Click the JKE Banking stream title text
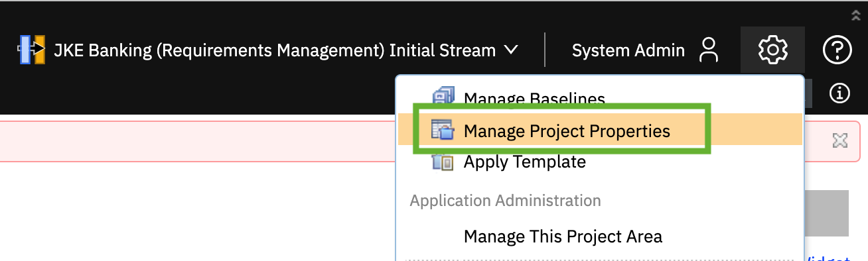This screenshot has height=261, width=868. coord(275,50)
